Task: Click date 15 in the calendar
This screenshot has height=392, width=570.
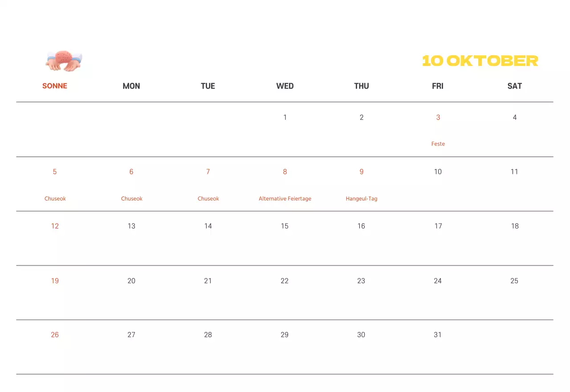Action: point(285,226)
